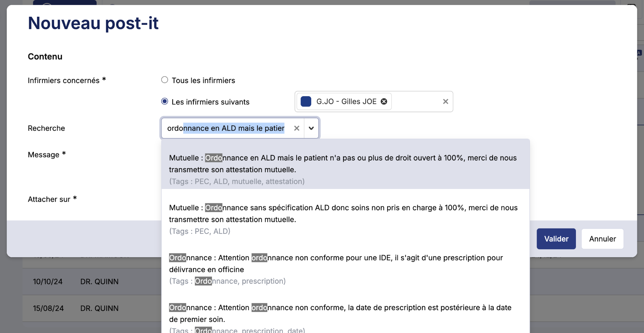Pick the 'date de prescription est postérieure' suggestion
Viewport: 644px width, 333px height.
pyautogui.click(x=345, y=314)
